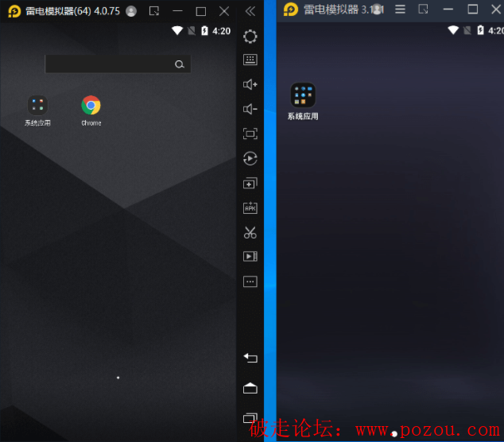
Task: Click battery icon in left emulator status bar
Action: pyautogui.click(x=204, y=30)
